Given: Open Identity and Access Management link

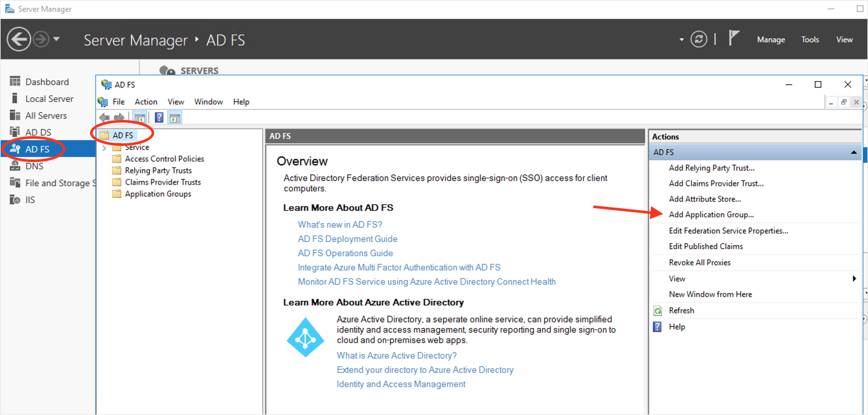Looking at the screenshot, I should (x=401, y=384).
